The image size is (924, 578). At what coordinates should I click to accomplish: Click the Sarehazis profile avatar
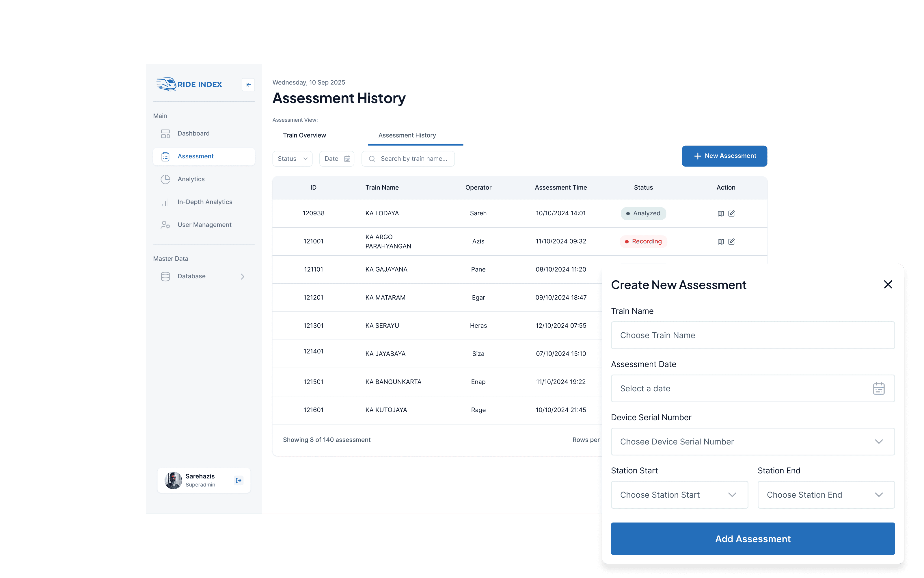tap(173, 481)
